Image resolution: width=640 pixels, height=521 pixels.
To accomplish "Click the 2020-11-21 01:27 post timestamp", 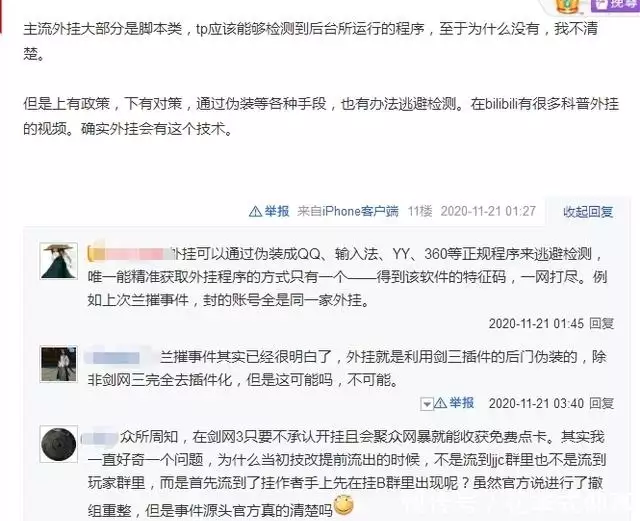I will (488, 211).
